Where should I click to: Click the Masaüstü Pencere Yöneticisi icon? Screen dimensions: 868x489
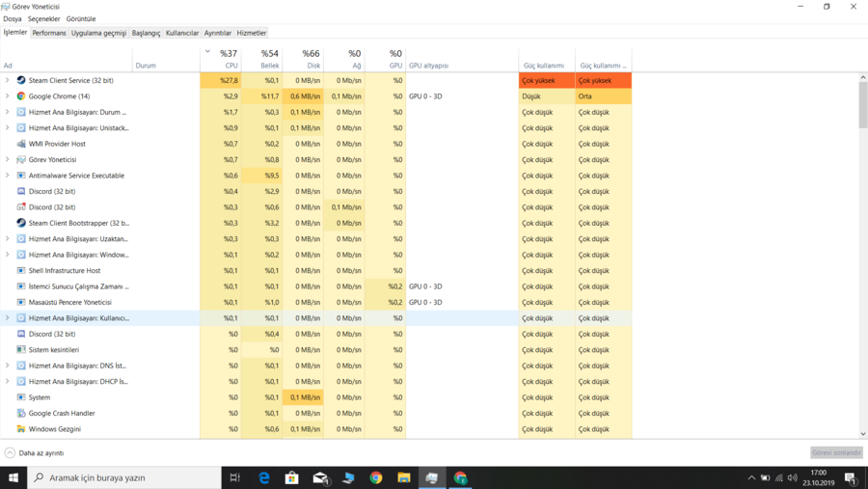pyautogui.click(x=21, y=303)
